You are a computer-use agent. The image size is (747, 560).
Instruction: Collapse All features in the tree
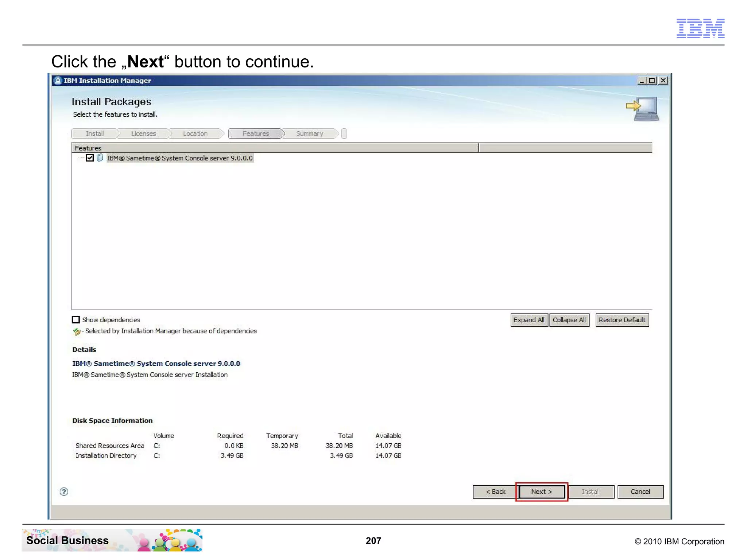point(569,320)
